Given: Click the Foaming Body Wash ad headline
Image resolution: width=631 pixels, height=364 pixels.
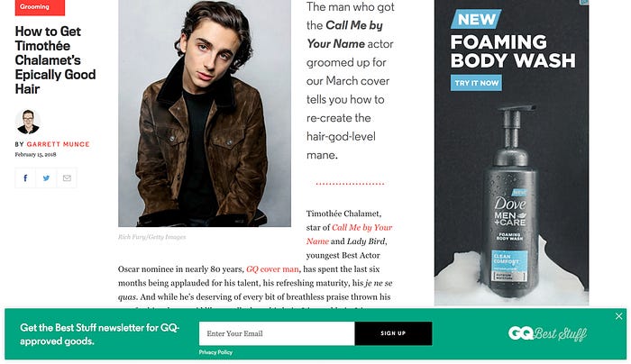Looking at the screenshot, I should click(513, 51).
